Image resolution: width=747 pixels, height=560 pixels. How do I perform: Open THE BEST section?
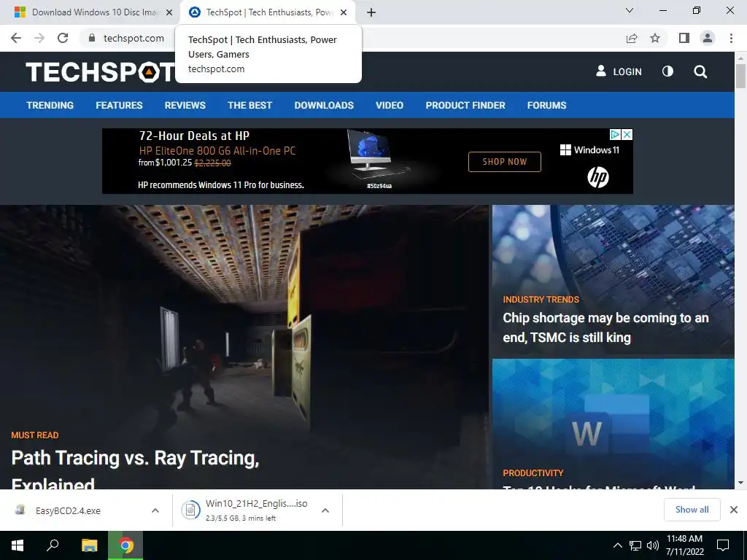coord(249,105)
